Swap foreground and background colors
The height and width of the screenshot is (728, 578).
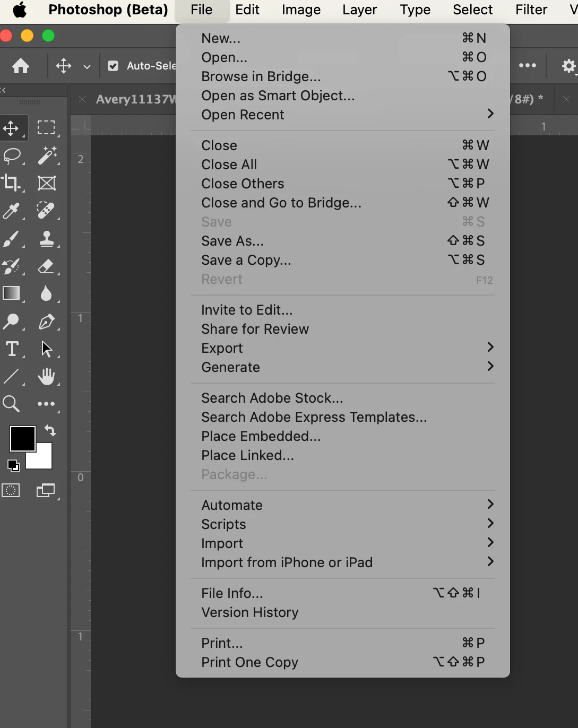pyautogui.click(x=50, y=430)
